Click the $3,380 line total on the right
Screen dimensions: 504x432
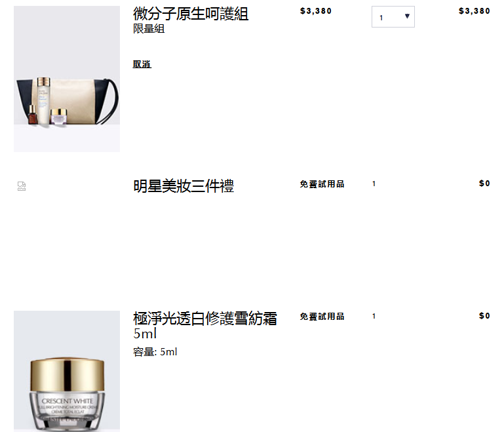pyautogui.click(x=474, y=11)
